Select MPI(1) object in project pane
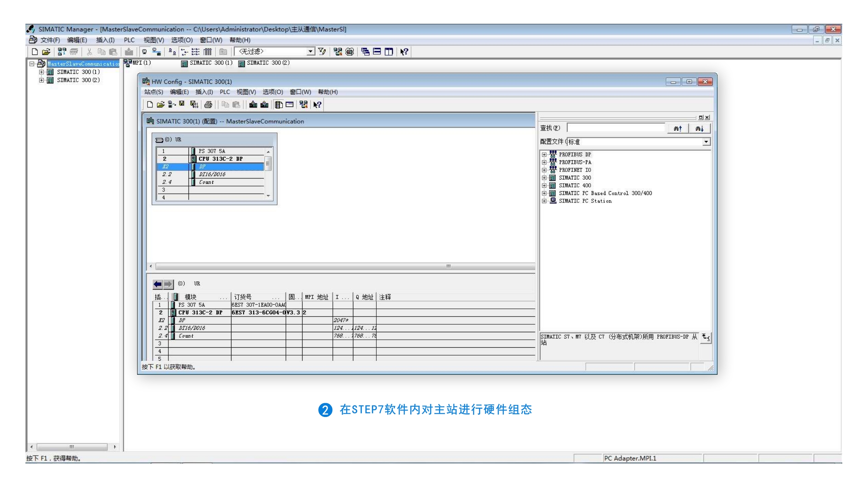The height and width of the screenshot is (488, 868). pyautogui.click(x=137, y=63)
